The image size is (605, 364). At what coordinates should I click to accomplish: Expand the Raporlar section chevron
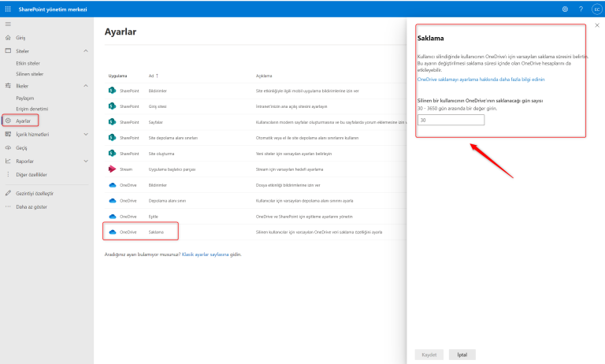(x=85, y=161)
